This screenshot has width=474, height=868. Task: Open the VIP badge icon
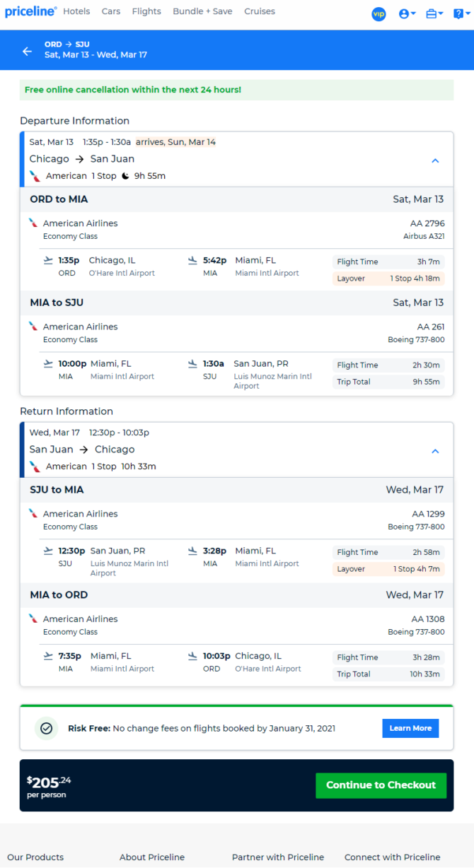[x=378, y=13]
